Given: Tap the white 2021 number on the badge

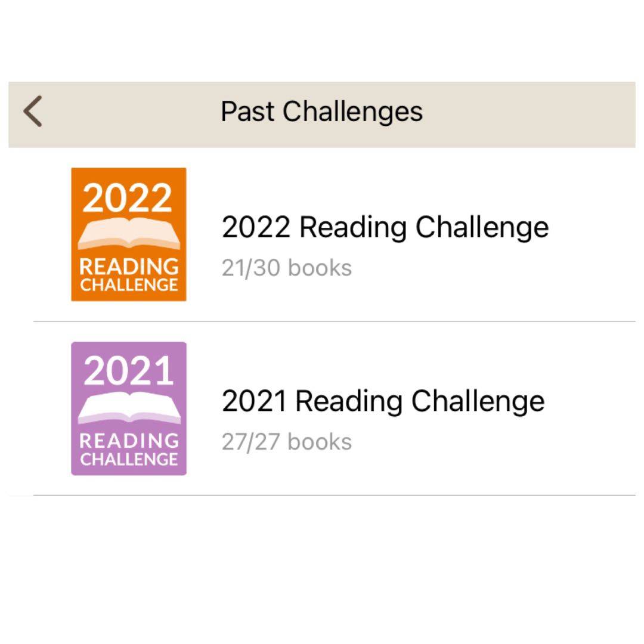Looking at the screenshot, I should (x=129, y=371).
